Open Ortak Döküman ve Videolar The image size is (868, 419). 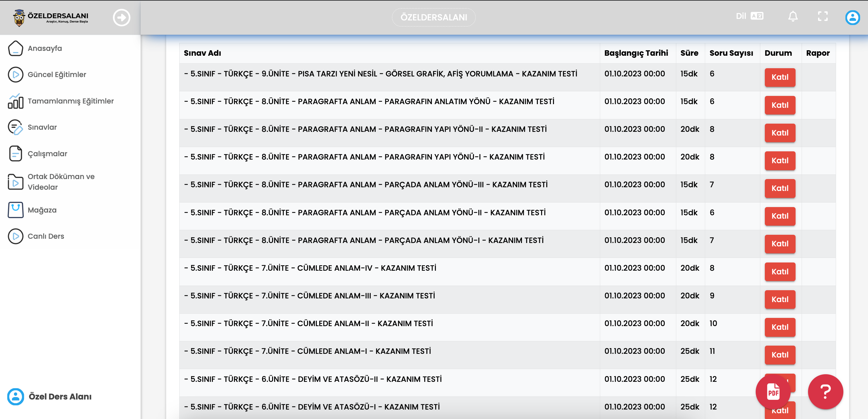coord(61,182)
